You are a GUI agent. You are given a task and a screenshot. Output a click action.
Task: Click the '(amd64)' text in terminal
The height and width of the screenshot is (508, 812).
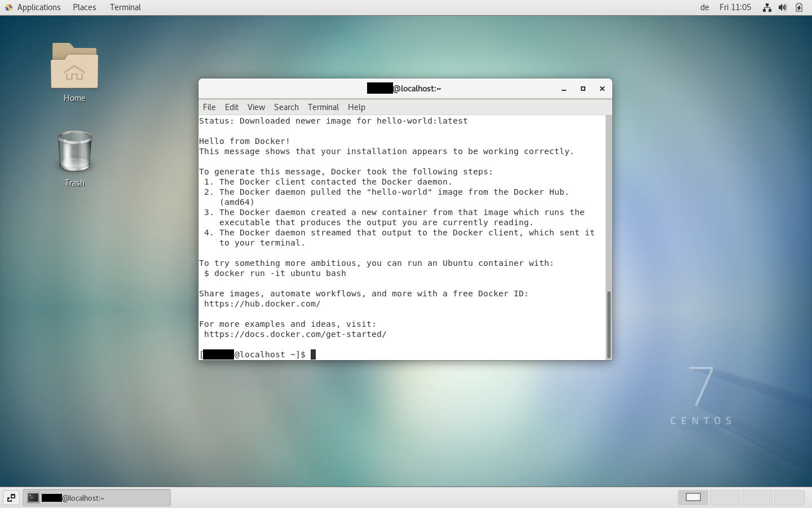(x=237, y=202)
